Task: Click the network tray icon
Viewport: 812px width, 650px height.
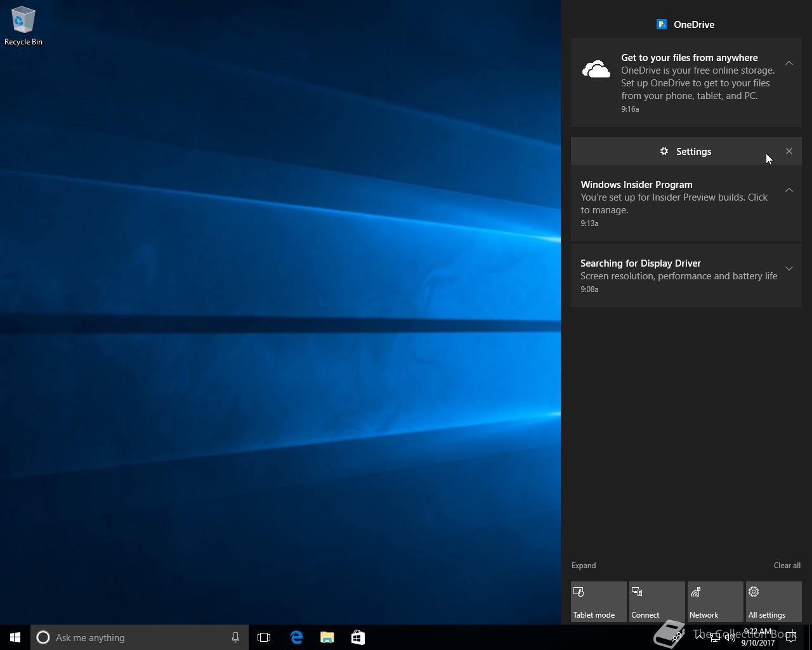Action: [715, 637]
